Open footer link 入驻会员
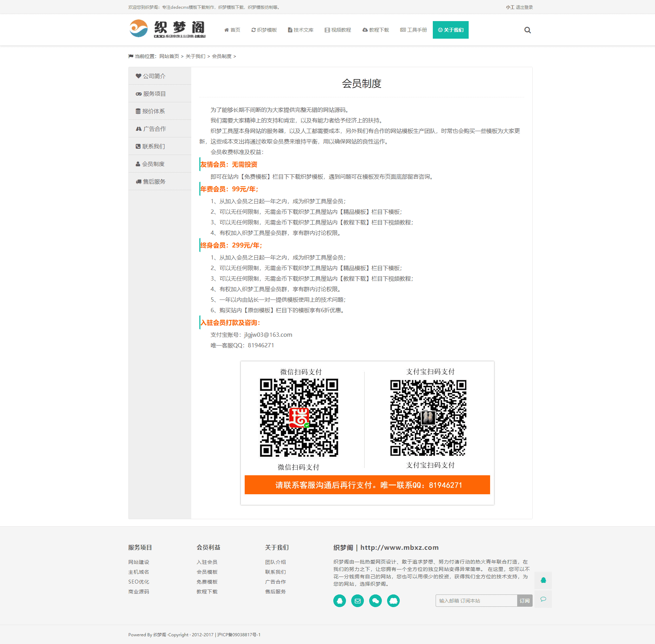 point(207,562)
